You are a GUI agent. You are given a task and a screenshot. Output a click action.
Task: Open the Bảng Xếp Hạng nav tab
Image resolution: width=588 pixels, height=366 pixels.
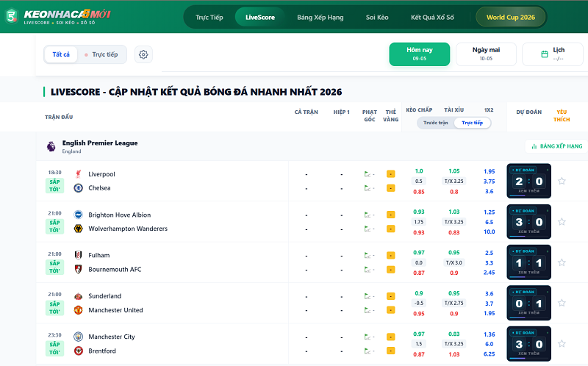pos(320,17)
